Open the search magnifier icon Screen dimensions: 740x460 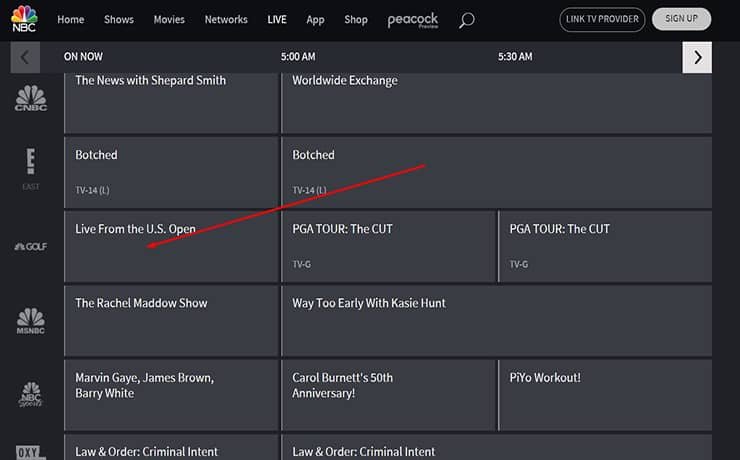click(466, 20)
